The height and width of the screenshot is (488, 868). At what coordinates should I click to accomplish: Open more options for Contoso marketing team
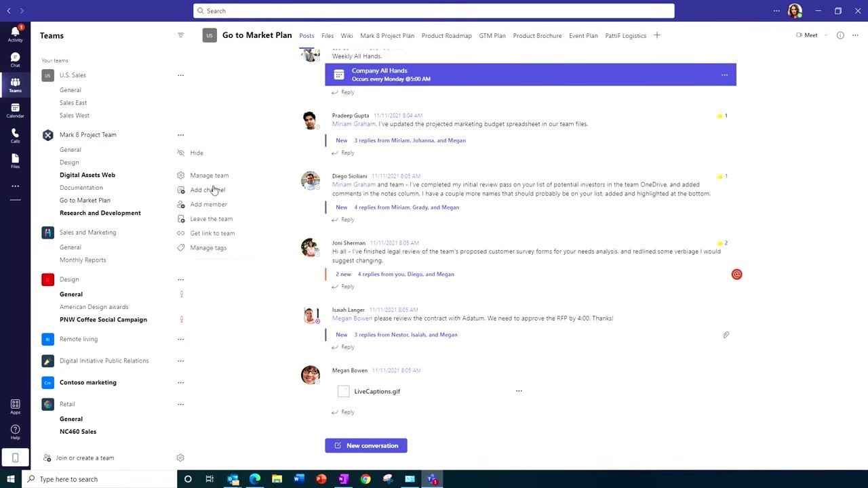180,382
